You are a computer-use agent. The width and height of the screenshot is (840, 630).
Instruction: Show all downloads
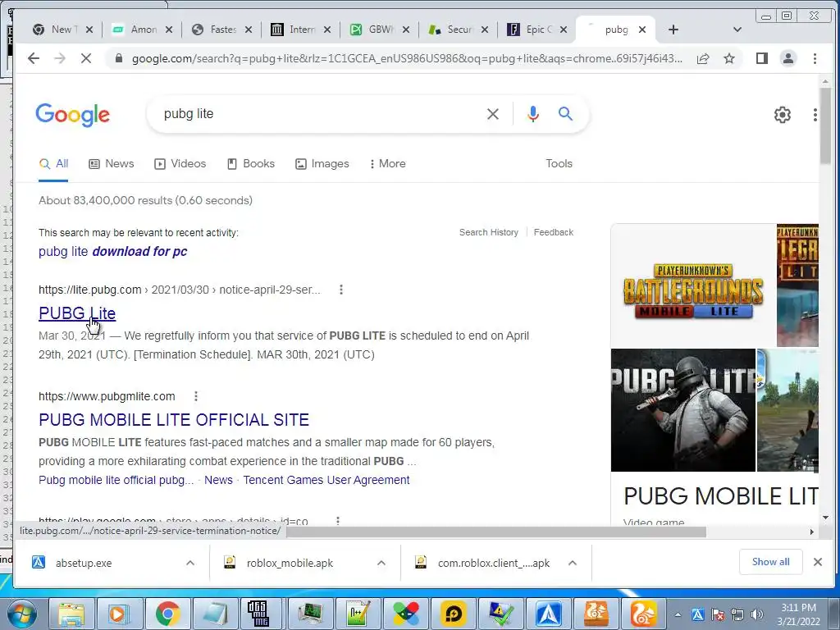pos(770,562)
